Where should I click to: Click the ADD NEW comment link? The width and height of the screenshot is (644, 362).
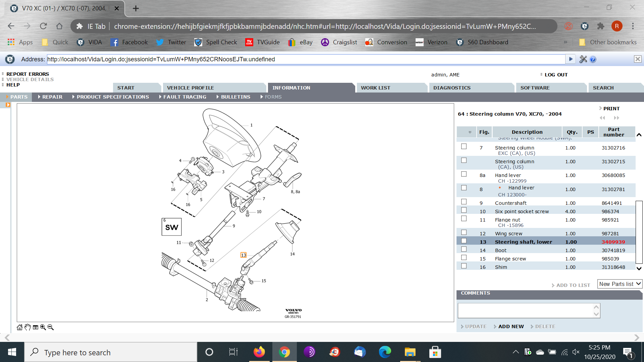click(x=511, y=326)
